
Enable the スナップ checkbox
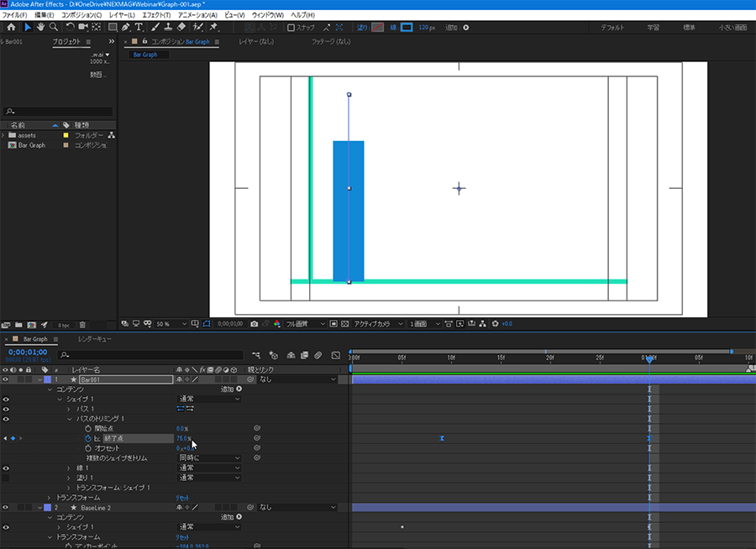pyautogui.click(x=291, y=27)
